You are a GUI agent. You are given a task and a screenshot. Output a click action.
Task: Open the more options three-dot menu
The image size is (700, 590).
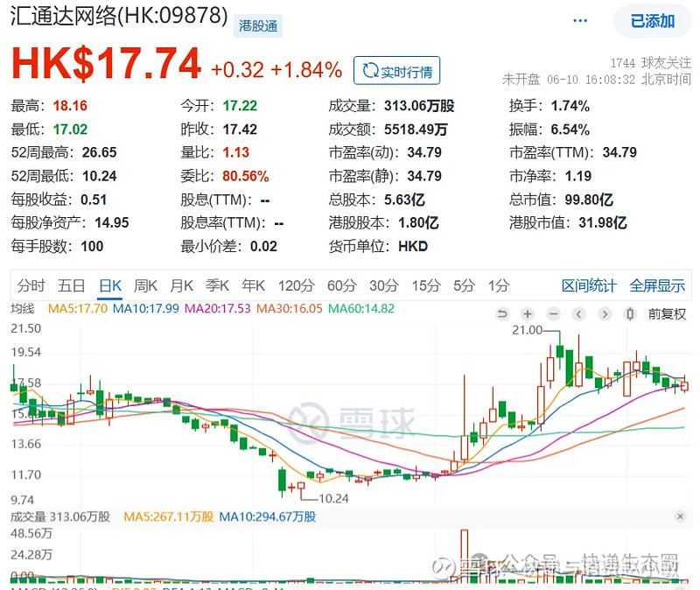[579, 20]
